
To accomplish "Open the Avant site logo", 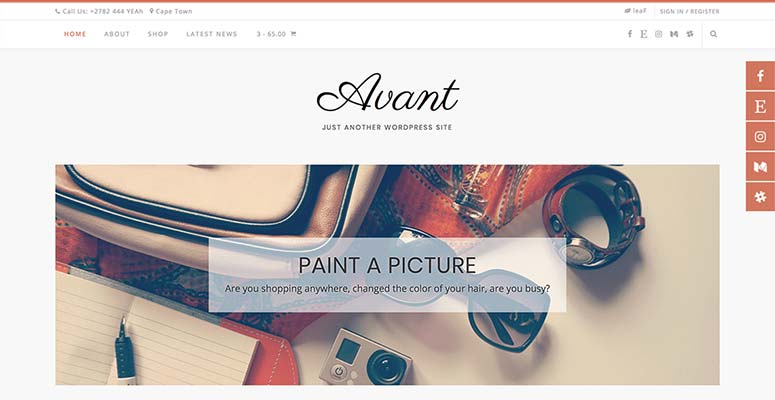I will click(x=388, y=94).
